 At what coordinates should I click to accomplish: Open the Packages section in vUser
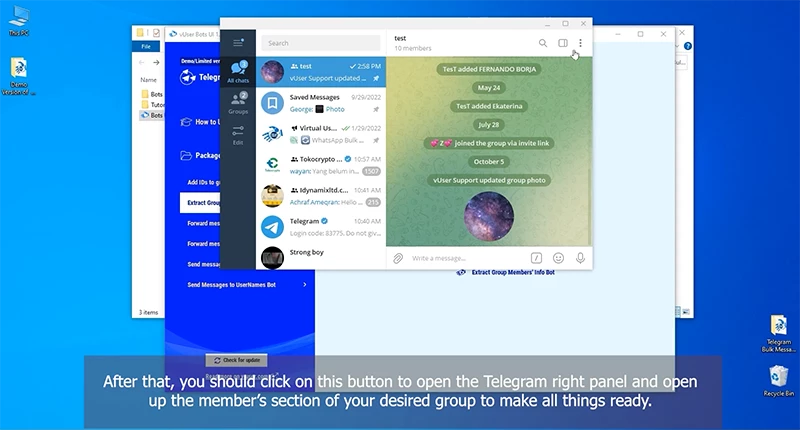201,155
